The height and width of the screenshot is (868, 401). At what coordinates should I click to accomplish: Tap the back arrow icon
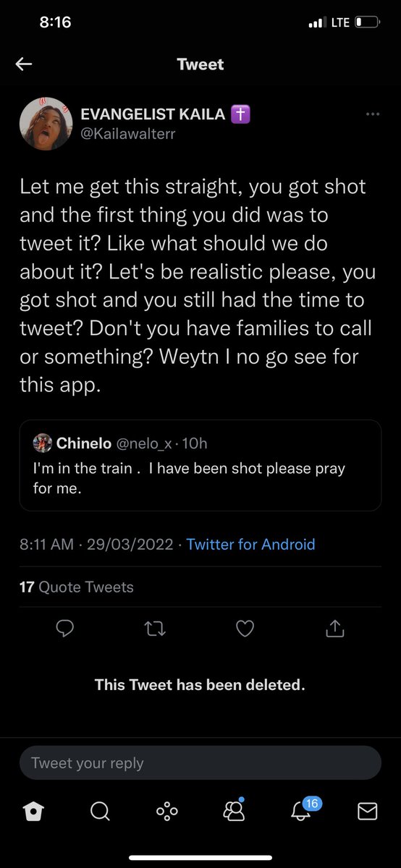(x=24, y=64)
